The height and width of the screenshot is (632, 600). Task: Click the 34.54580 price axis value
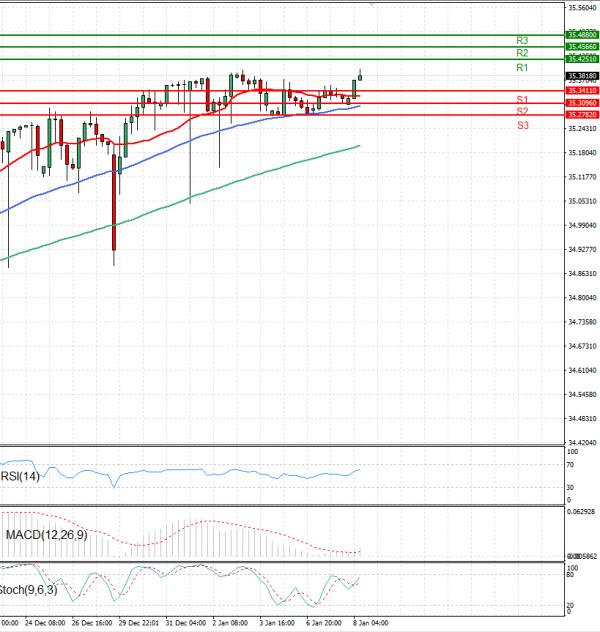582,394
